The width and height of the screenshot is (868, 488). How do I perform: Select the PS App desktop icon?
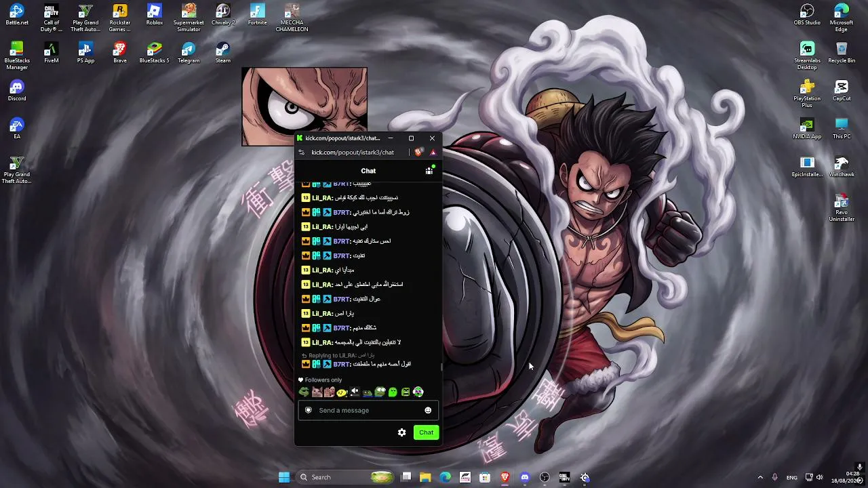[85, 53]
